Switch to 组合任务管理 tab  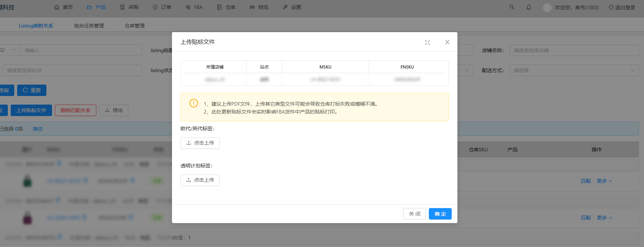click(89, 26)
